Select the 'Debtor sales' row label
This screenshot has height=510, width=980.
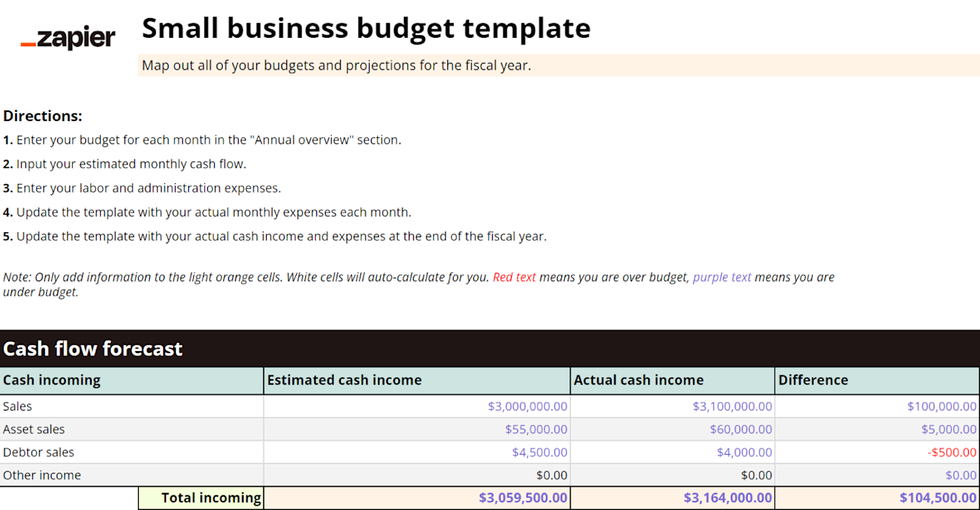pyautogui.click(x=132, y=453)
